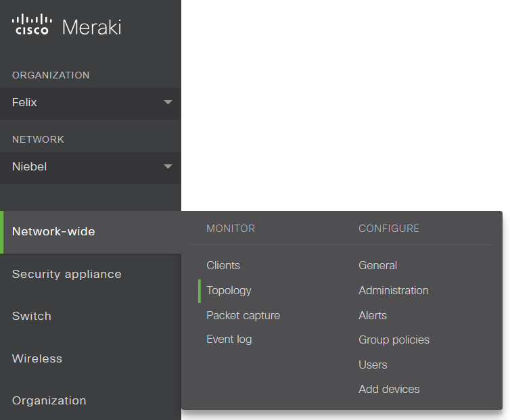Image resolution: width=510 pixels, height=420 pixels.
Task: Click Add devices link
Action: click(389, 390)
